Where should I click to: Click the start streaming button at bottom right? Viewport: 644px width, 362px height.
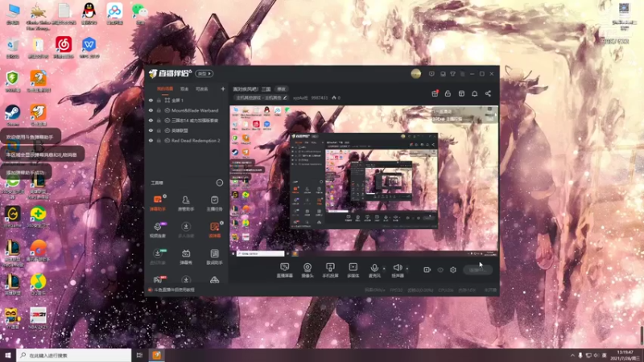click(x=477, y=269)
